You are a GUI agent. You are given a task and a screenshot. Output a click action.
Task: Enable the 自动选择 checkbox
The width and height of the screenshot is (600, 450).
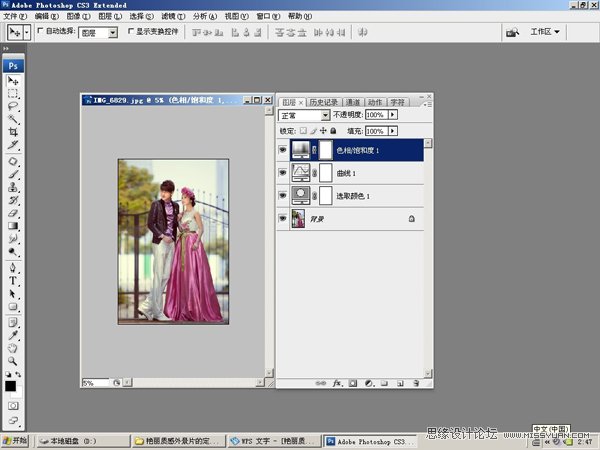40,32
